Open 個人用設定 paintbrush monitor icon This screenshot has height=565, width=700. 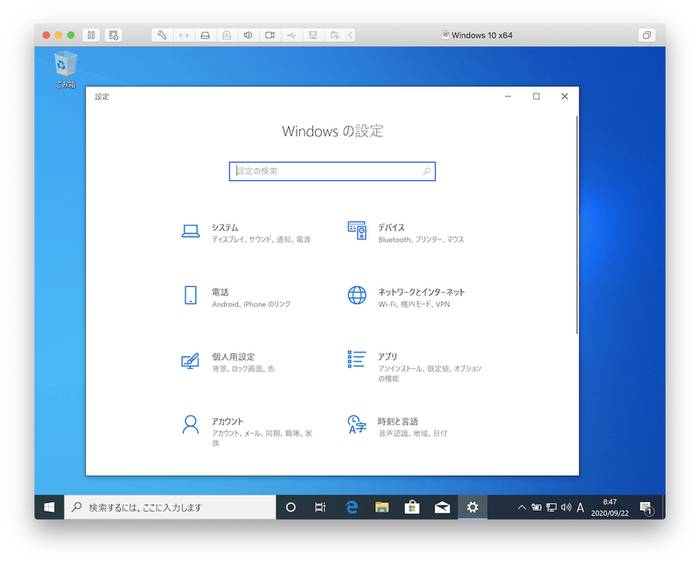click(x=190, y=361)
